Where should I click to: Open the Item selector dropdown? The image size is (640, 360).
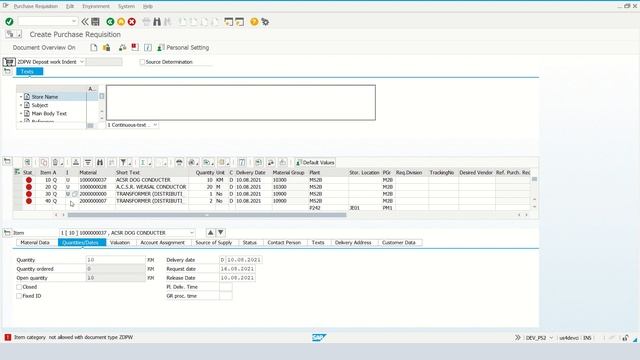pyautogui.click(x=191, y=233)
